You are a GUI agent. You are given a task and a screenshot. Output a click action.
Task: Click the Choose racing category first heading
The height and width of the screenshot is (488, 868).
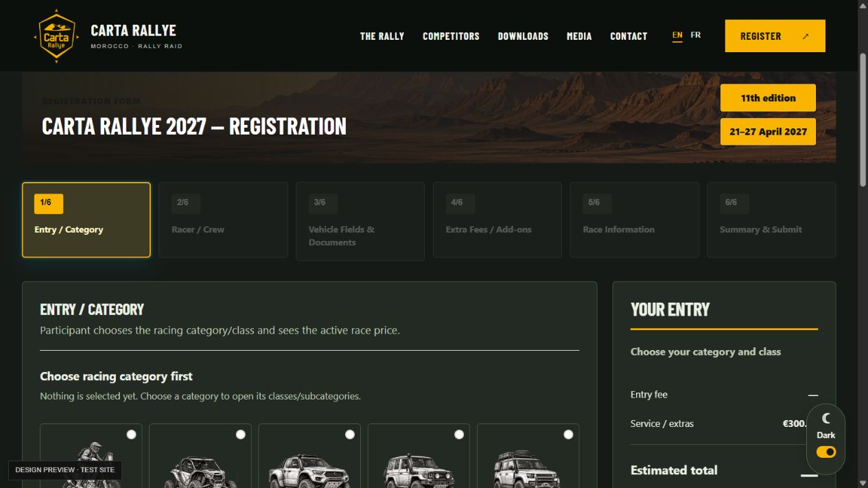(x=116, y=376)
